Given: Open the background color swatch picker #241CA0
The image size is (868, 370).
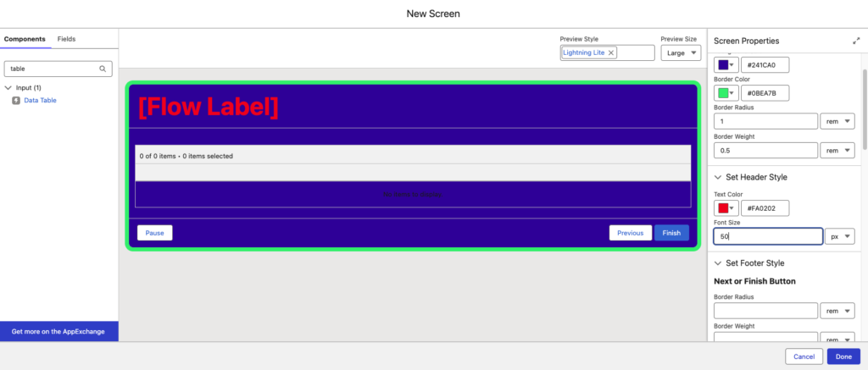Looking at the screenshot, I should pyautogui.click(x=726, y=64).
